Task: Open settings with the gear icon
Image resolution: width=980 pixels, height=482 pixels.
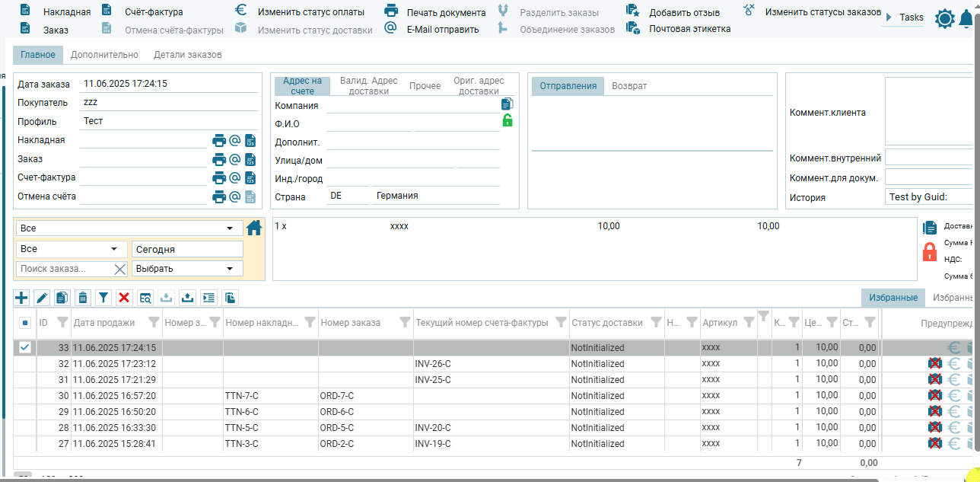Action: pos(944,19)
